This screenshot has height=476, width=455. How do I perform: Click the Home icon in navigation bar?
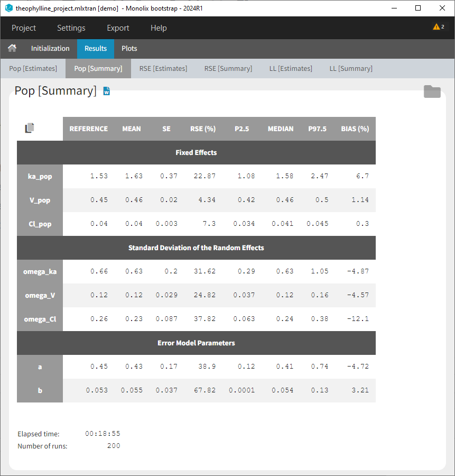[x=12, y=49]
